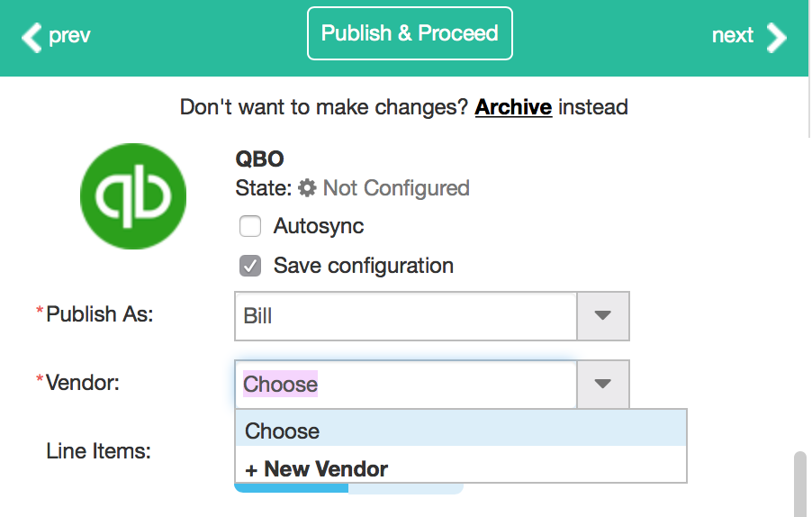Click the Publish & Proceed button
The width and height of the screenshot is (812, 517).
(410, 33)
